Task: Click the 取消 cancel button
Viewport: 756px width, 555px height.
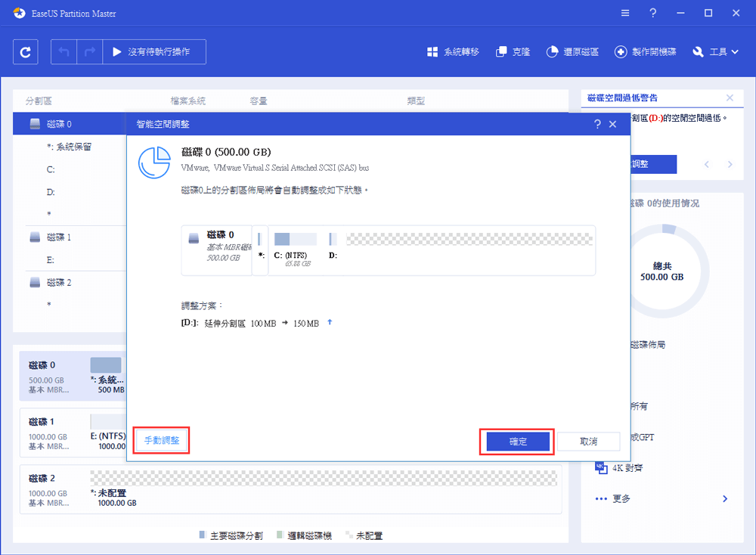Action: pos(588,442)
